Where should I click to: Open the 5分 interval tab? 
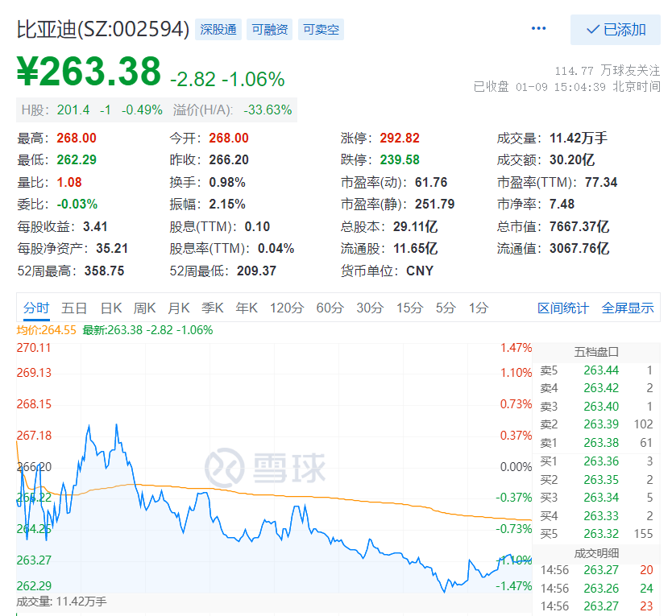tap(446, 308)
